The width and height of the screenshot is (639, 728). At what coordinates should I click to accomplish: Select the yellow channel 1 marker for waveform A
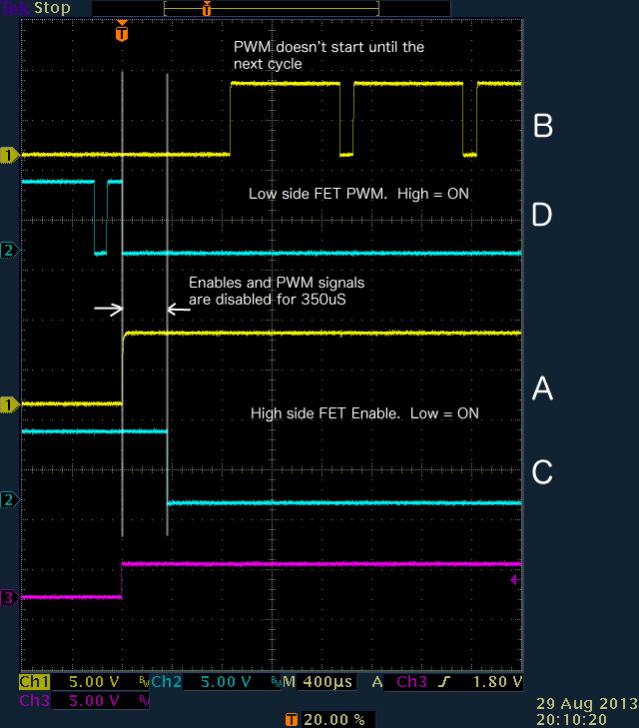[9, 404]
